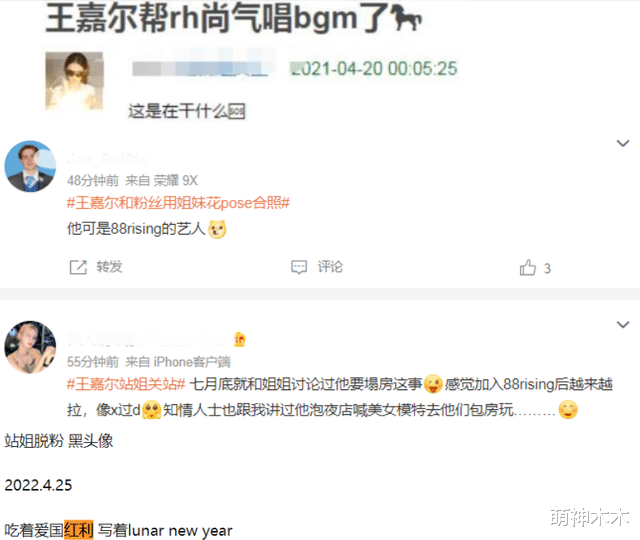This screenshot has height=540, width=640.
Task: Open hashtag #王嘉尔站姐关站#
Action: (x=126, y=384)
